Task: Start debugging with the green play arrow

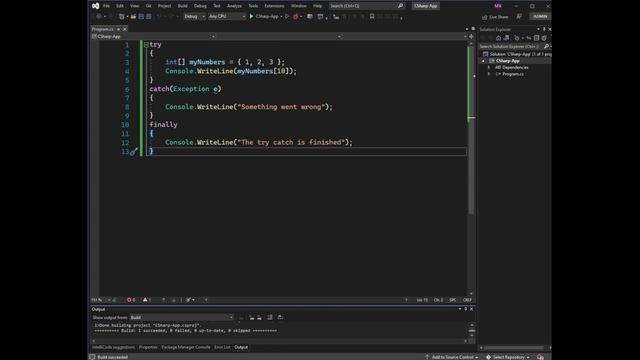Action: point(251,16)
